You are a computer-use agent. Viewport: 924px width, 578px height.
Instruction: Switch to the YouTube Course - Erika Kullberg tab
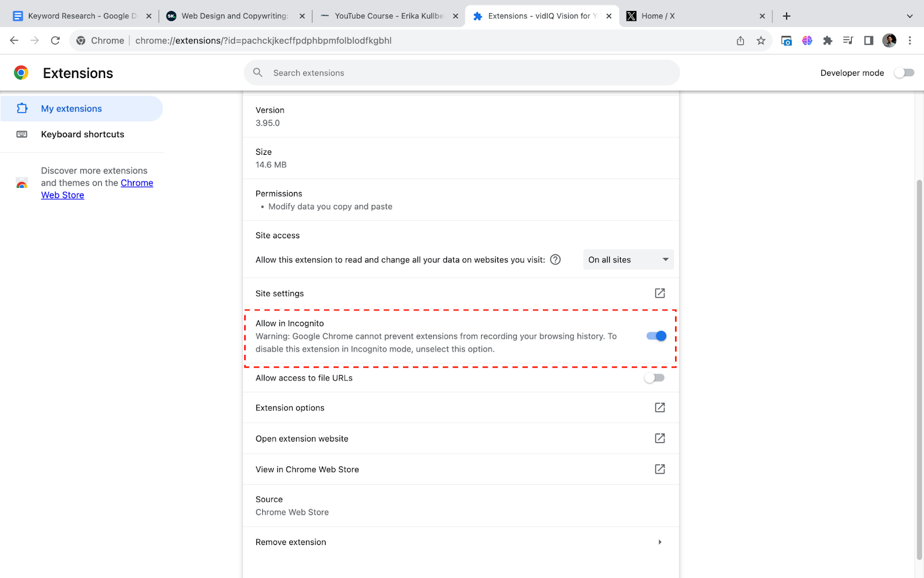coord(389,16)
